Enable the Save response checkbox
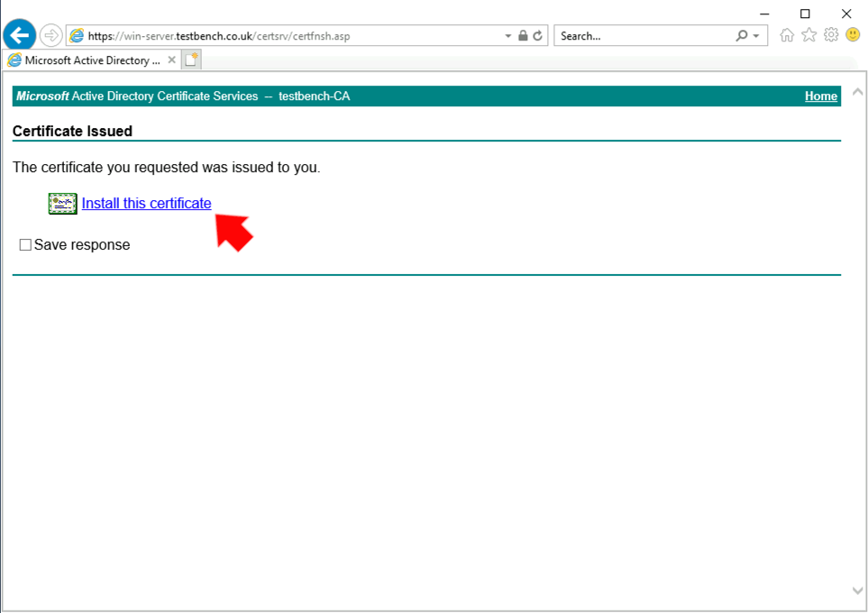868x613 pixels. (25, 245)
